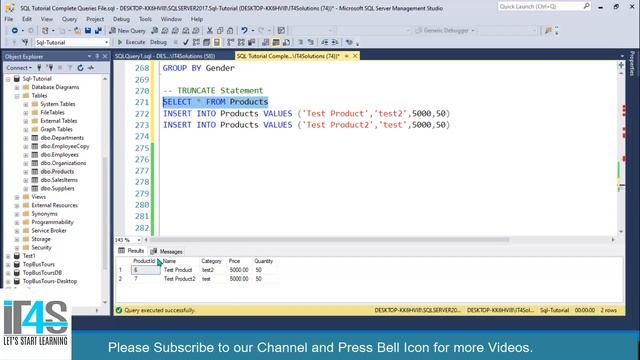The height and width of the screenshot is (360, 640).
Task: Open the 143 % zoom level dropdown
Action: (x=139, y=240)
